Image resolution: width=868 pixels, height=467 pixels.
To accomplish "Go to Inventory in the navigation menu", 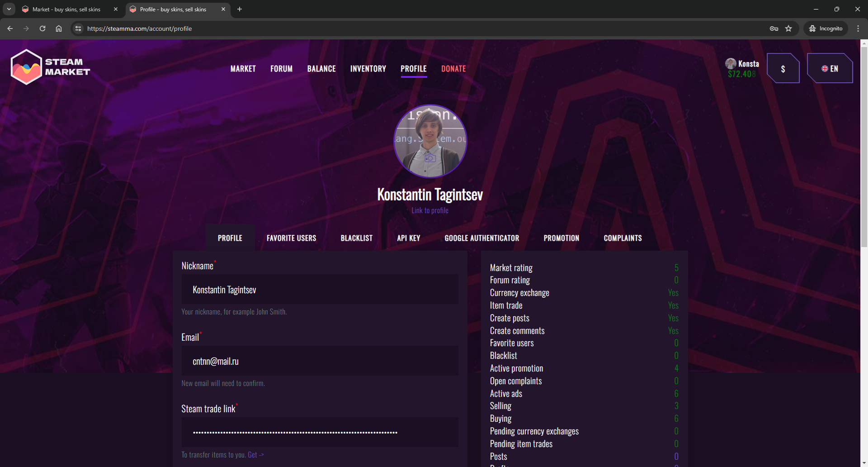I will coord(368,69).
